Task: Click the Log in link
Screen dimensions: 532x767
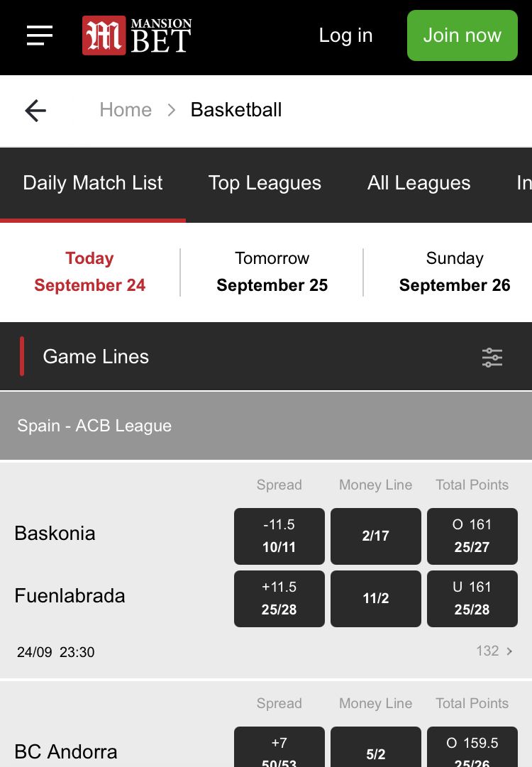Action: click(345, 35)
